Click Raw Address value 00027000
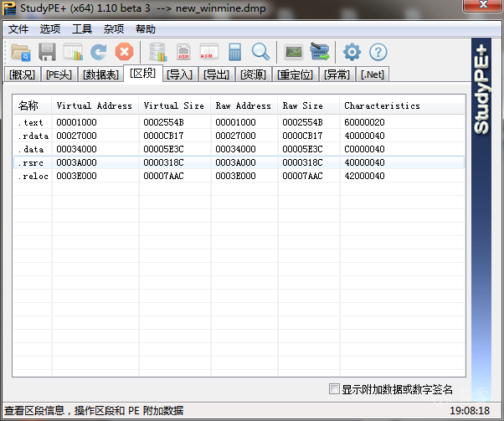The height and width of the screenshot is (421, 504). (235, 136)
